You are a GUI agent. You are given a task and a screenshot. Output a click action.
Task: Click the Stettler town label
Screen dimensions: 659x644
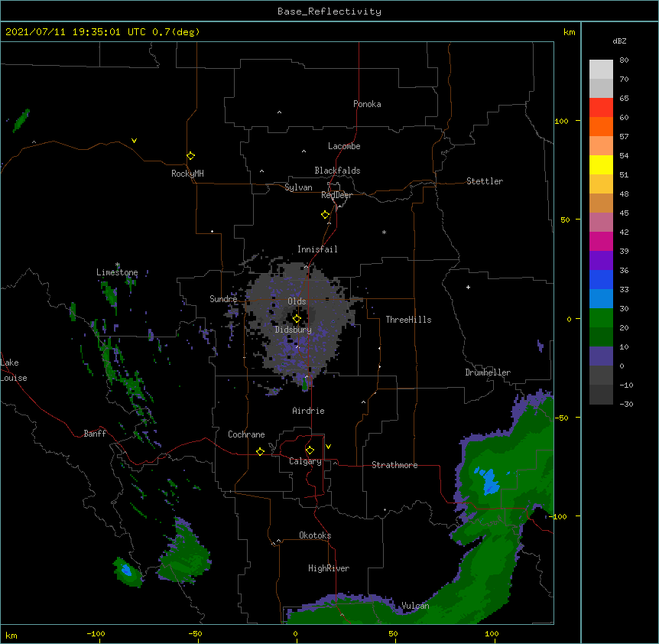pyautogui.click(x=485, y=181)
